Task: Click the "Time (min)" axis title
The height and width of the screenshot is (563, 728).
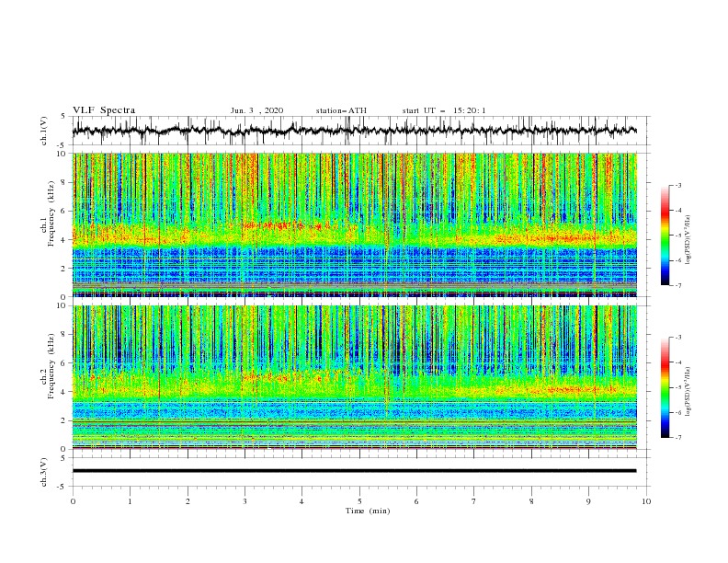Action: click(368, 511)
